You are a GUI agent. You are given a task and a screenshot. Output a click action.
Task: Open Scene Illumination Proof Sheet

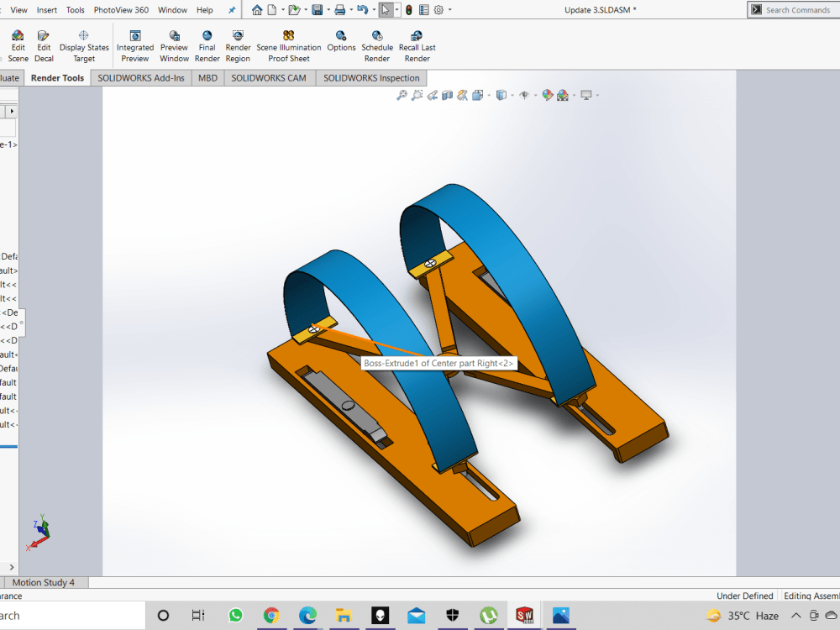point(289,44)
